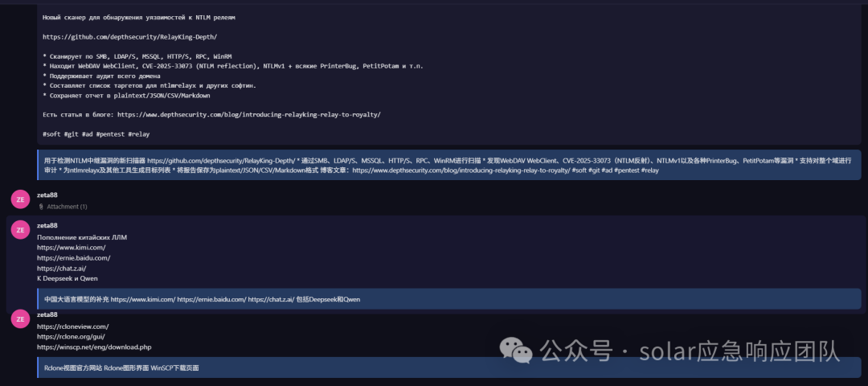Click the 'Пополнение китайских ЛЛМ' line
Screen dimensions: 868x386
click(x=82, y=237)
